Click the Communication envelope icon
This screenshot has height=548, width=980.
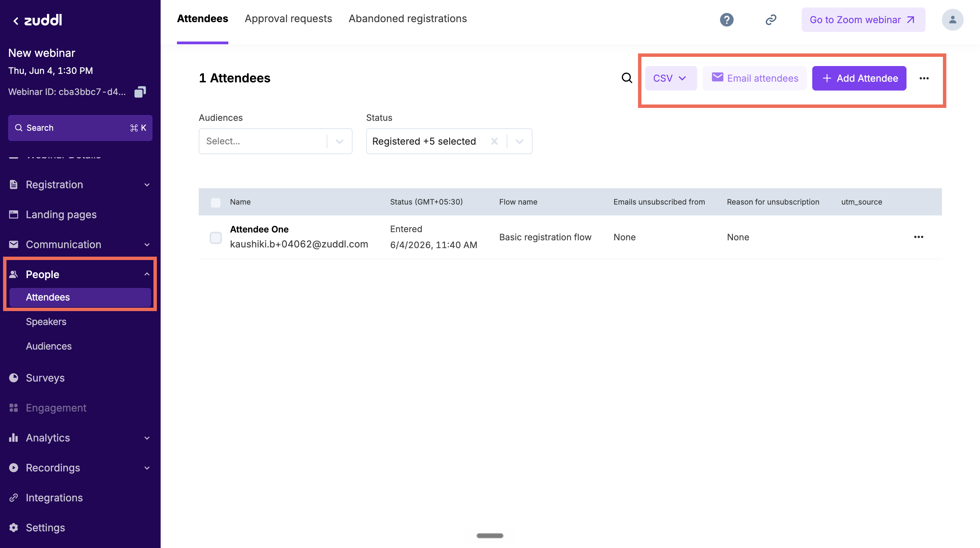click(x=14, y=244)
